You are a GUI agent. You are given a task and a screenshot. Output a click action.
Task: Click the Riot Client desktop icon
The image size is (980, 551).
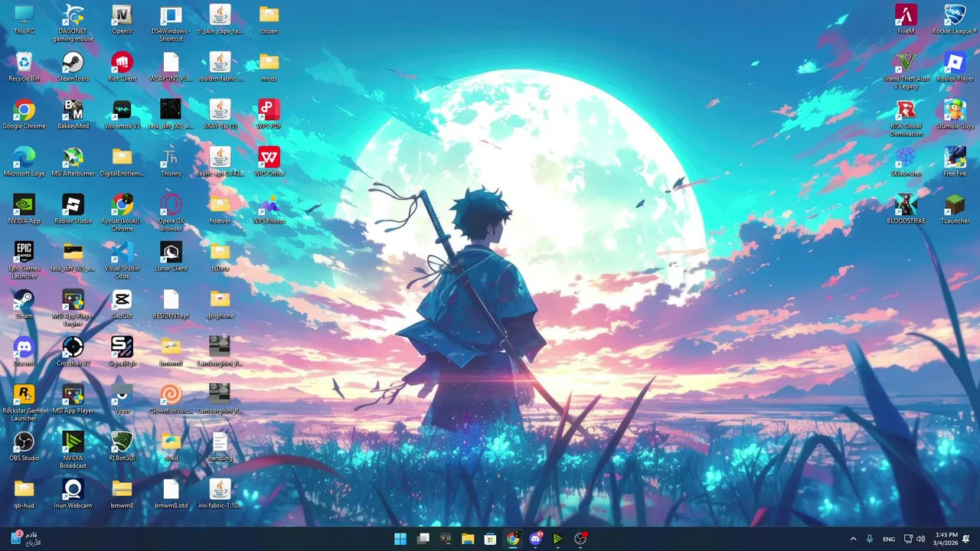(x=122, y=67)
